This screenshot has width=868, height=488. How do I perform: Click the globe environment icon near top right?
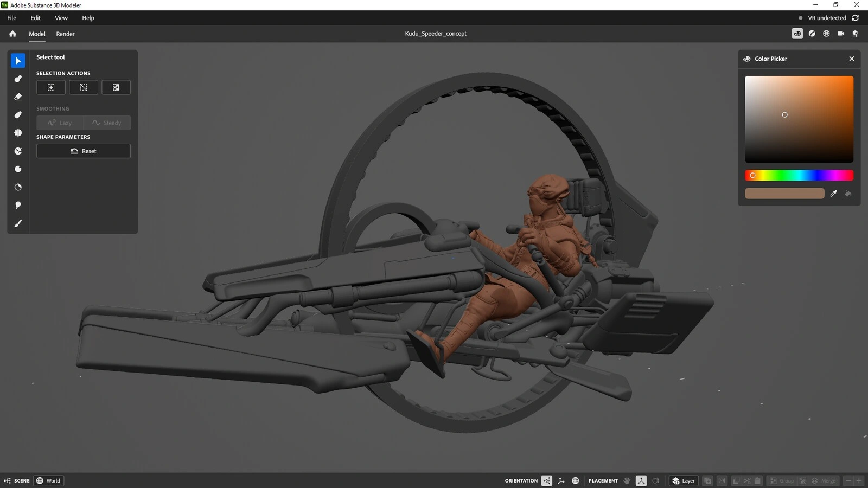[x=826, y=33]
